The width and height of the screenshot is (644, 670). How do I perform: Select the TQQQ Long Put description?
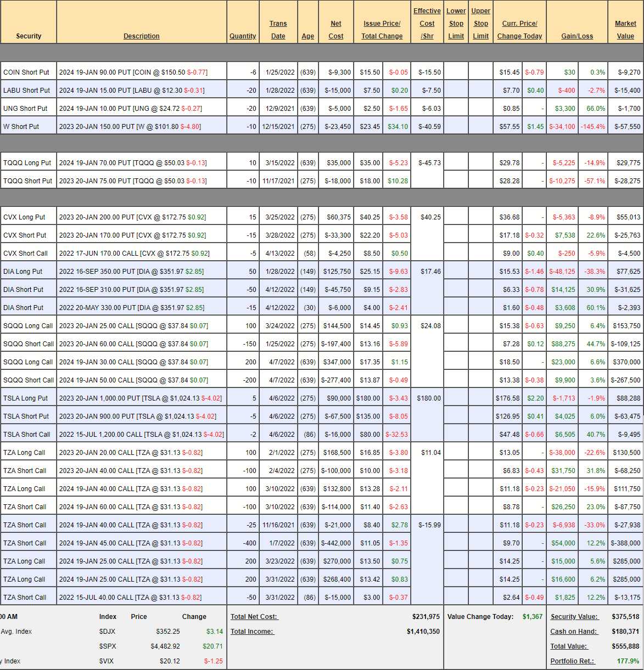tap(133, 163)
